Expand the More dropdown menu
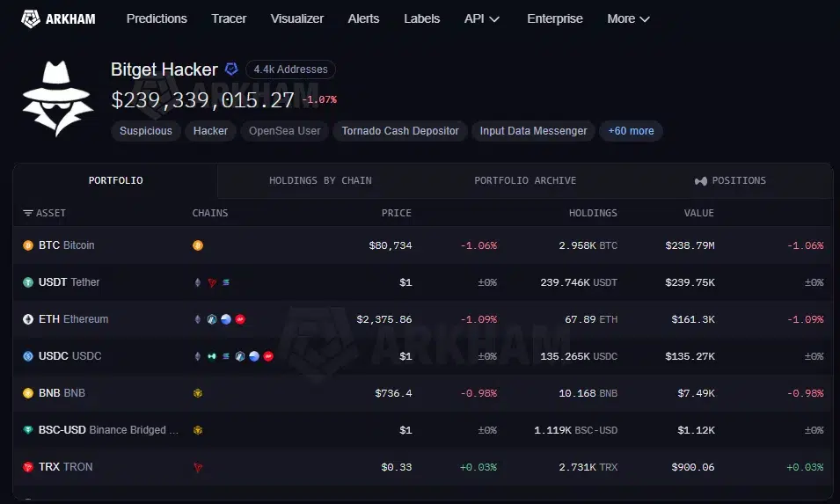The width and height of the screenshot is (840, 504). point(628,18)
